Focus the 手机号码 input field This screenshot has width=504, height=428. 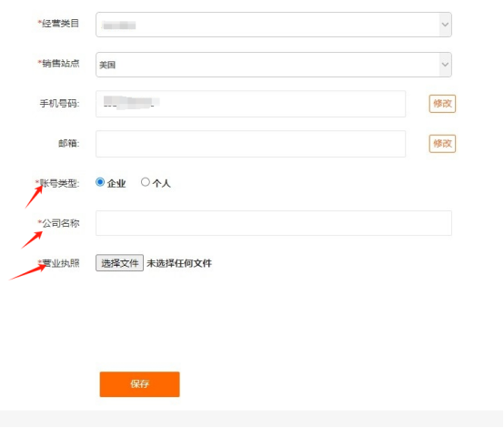pyautogui.click(x=250, y=104)
